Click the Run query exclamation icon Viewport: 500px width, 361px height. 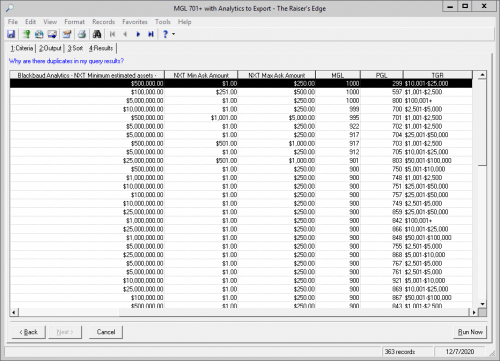(26, 34)
